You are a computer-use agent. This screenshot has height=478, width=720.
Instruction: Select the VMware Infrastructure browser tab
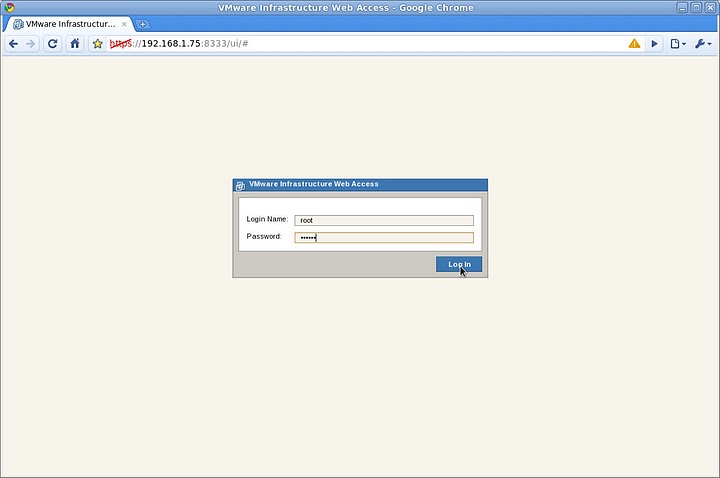click(69, 24)
